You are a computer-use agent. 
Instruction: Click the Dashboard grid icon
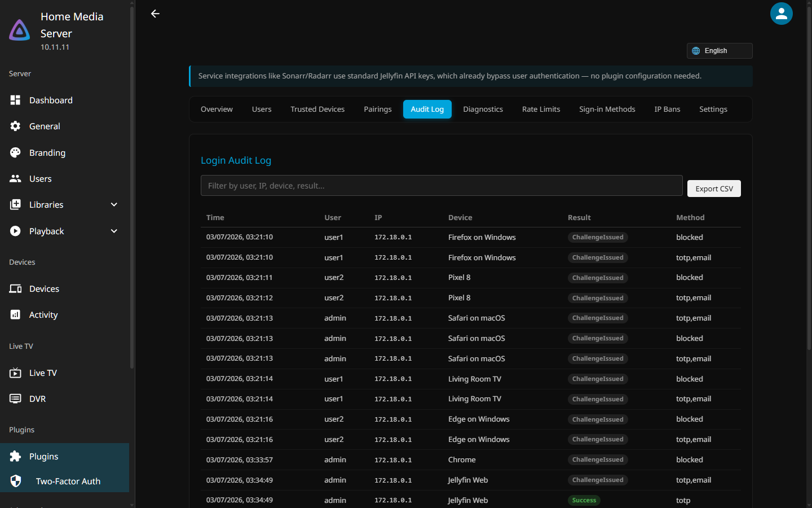(x=15, y=100)
